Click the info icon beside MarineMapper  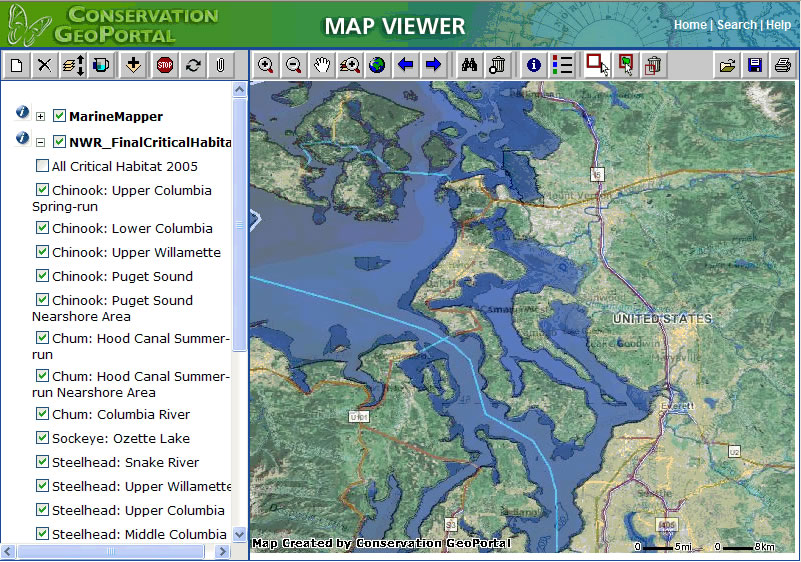[x=22, y=112]
